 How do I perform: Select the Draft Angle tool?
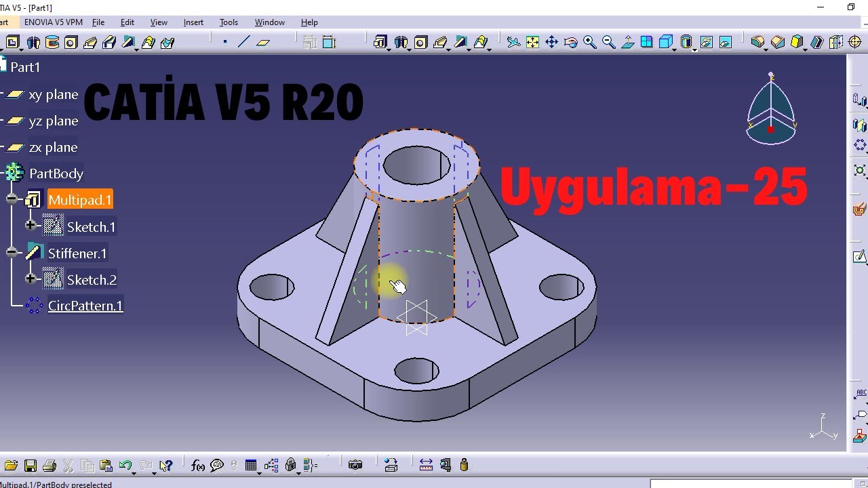tap(797, 42)
